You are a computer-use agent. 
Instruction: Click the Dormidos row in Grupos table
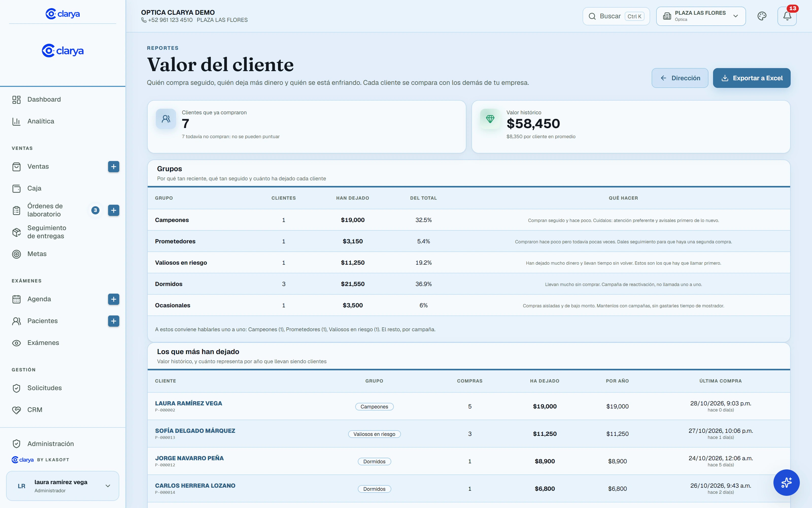tap(468, 284)
